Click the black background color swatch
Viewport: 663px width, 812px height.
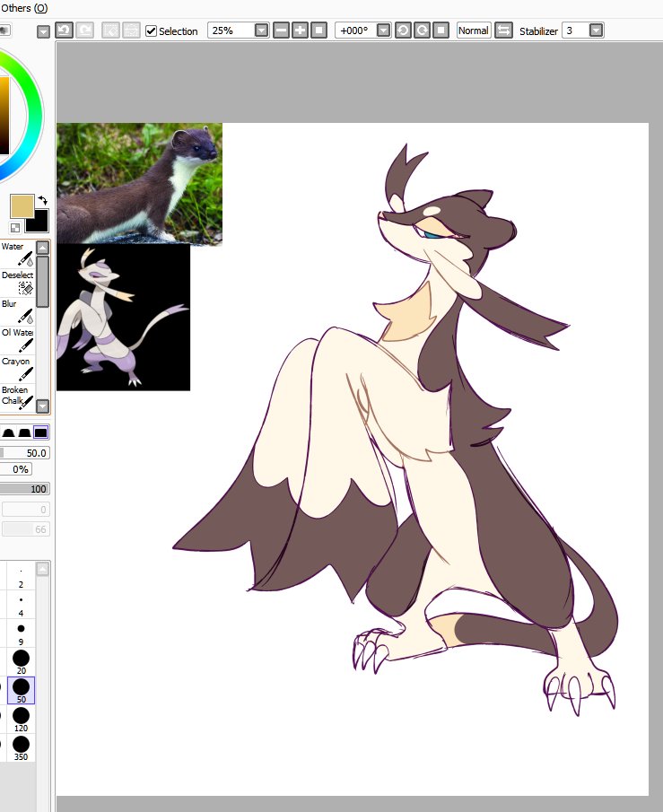pos(39,223)
